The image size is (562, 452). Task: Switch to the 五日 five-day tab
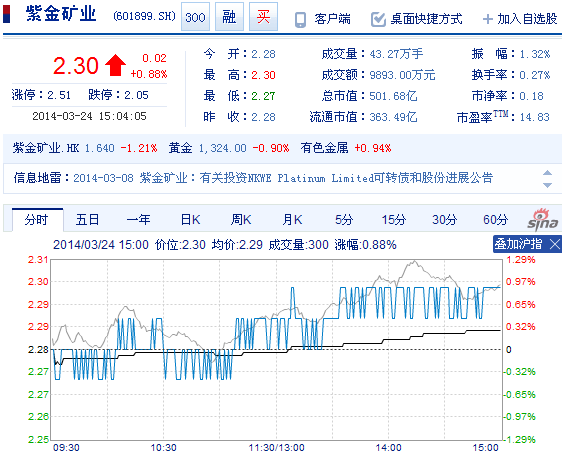87,219
